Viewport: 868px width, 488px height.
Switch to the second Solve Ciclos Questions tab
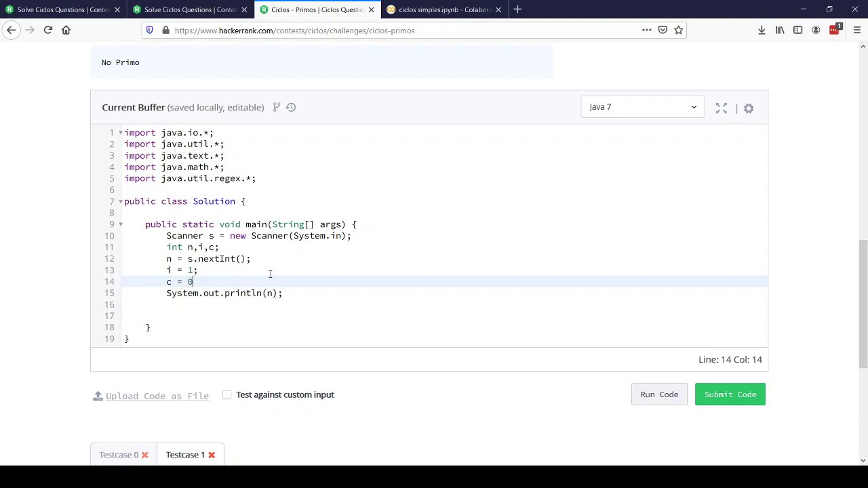point(190,9)
